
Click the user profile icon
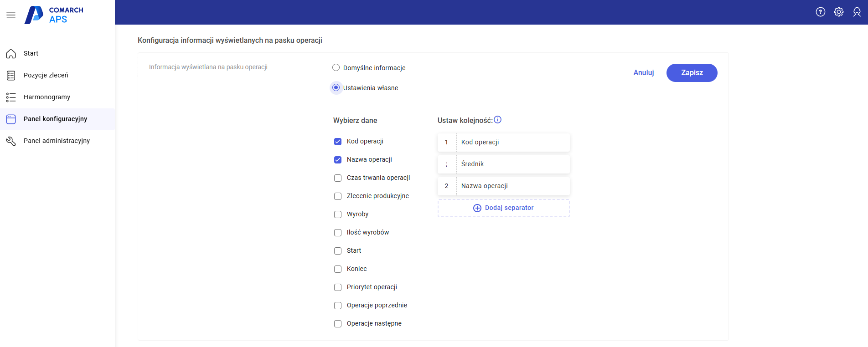(857, 12)
